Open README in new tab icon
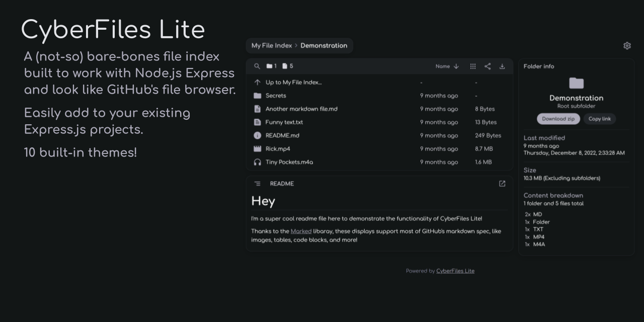Viewport: 644px width, 322px height. 502,184
